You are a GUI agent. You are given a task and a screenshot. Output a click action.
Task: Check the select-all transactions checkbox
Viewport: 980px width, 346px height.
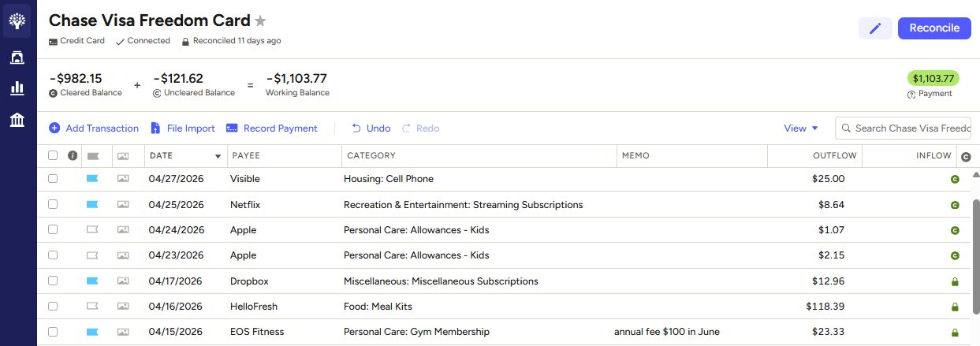(x=53, y=155)
